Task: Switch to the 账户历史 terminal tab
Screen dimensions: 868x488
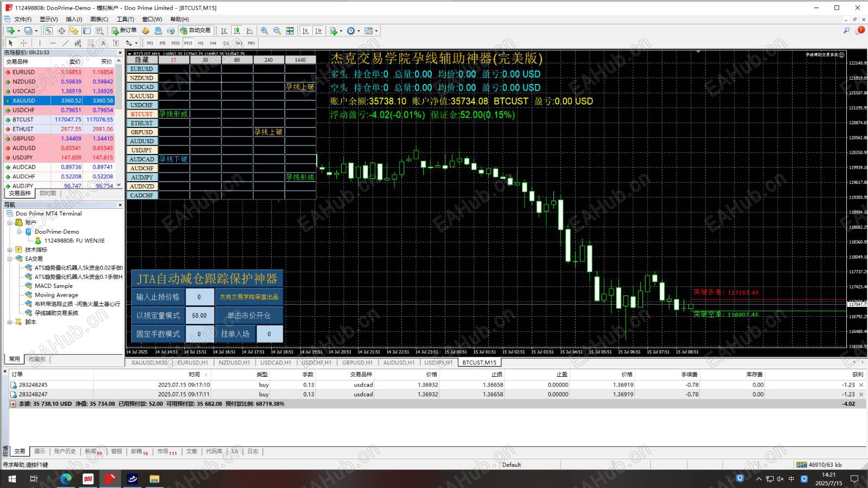Action: click(x=65, y=451)
